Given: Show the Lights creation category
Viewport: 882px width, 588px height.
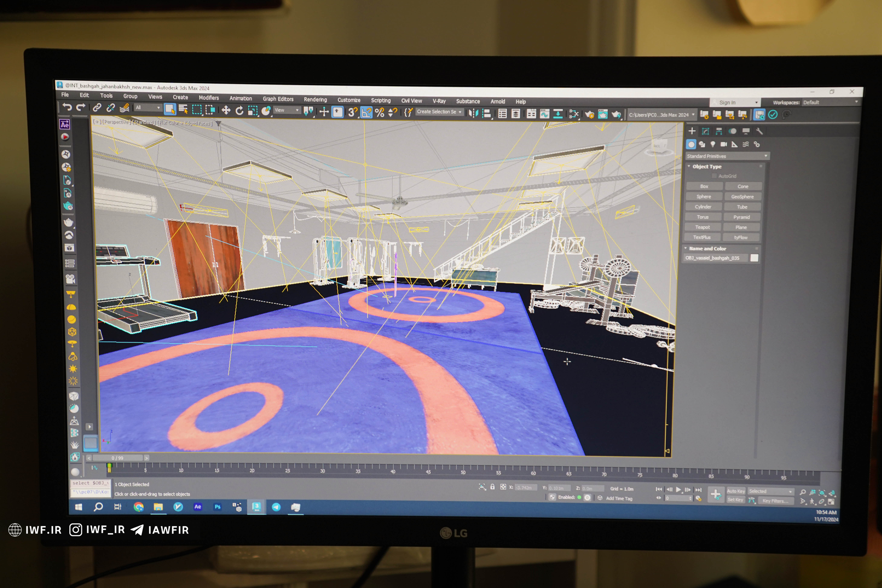Looking at the screenshot, I should click(713, 144).
